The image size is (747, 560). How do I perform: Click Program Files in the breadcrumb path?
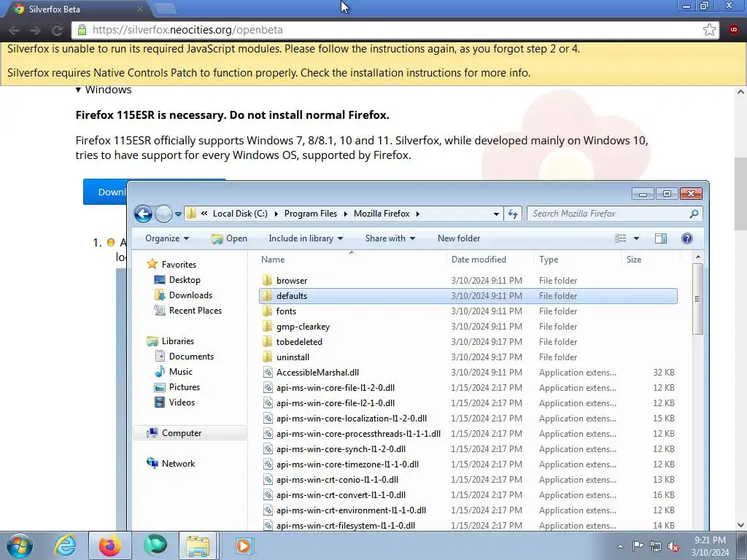click(311, 214)
